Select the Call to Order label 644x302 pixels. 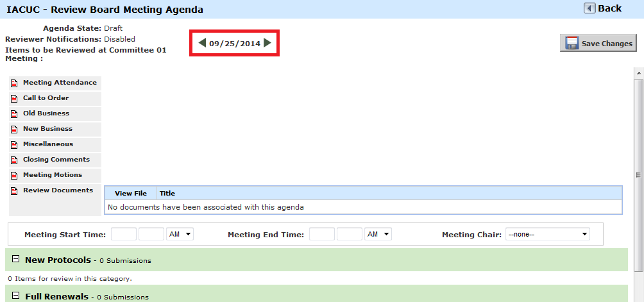(x=46, y=97)
